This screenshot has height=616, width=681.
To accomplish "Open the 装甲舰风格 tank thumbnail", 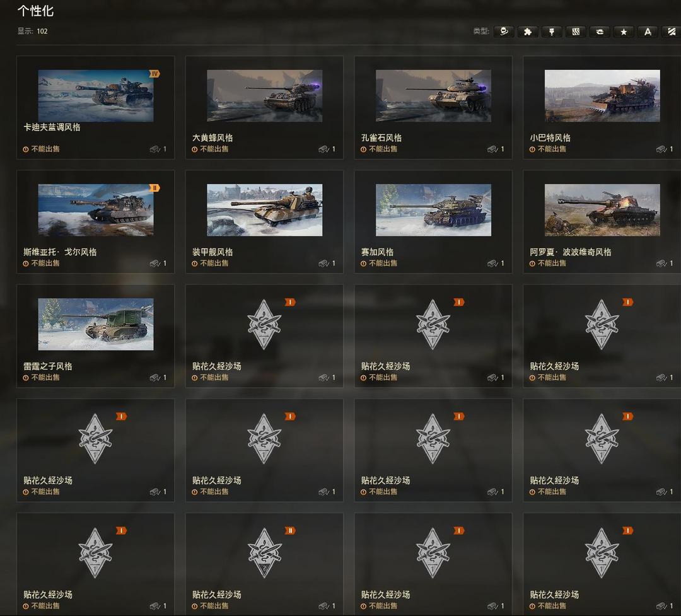I will 264,210.
